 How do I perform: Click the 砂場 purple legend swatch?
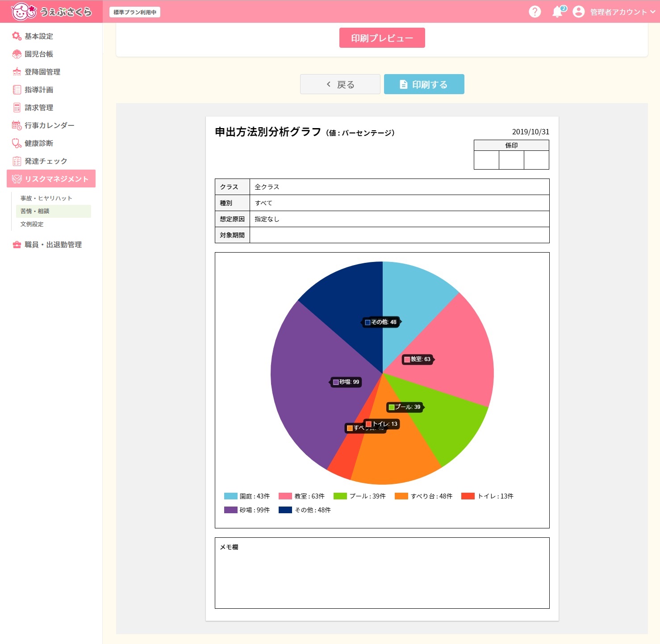point(230,510)
